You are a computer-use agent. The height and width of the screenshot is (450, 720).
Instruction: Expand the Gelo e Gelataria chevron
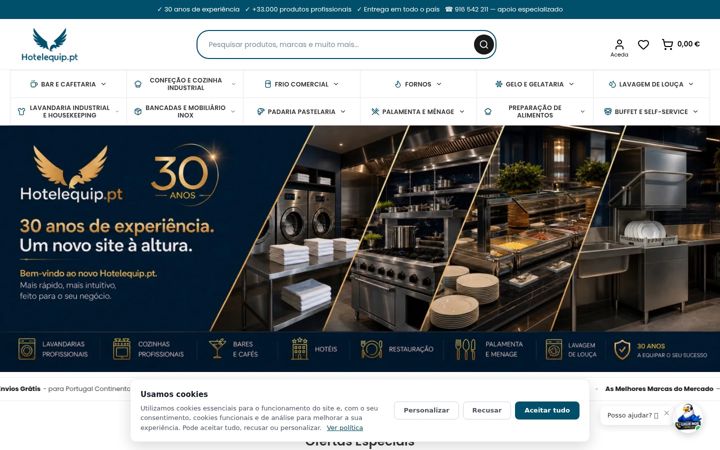(571, 84)
